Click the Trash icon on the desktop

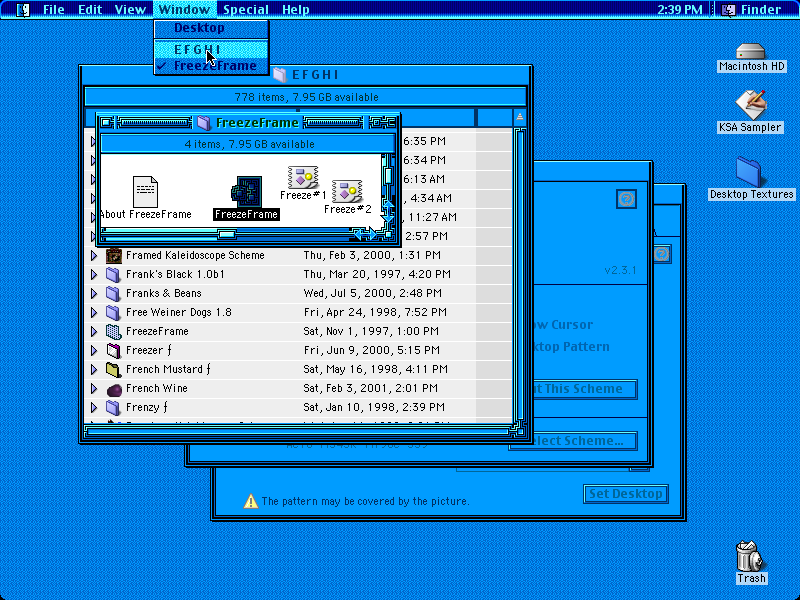tap(750, 556)
